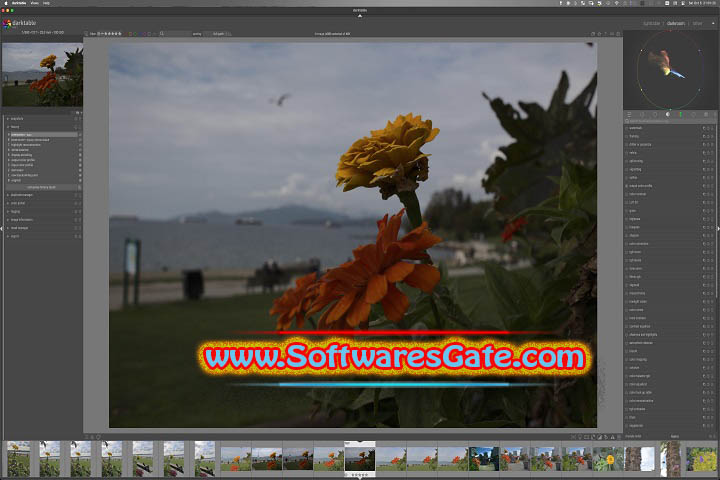Select the highlighted current filmstrip thumbnail
The image size is (720, 480).
click(x=360, y=459)
